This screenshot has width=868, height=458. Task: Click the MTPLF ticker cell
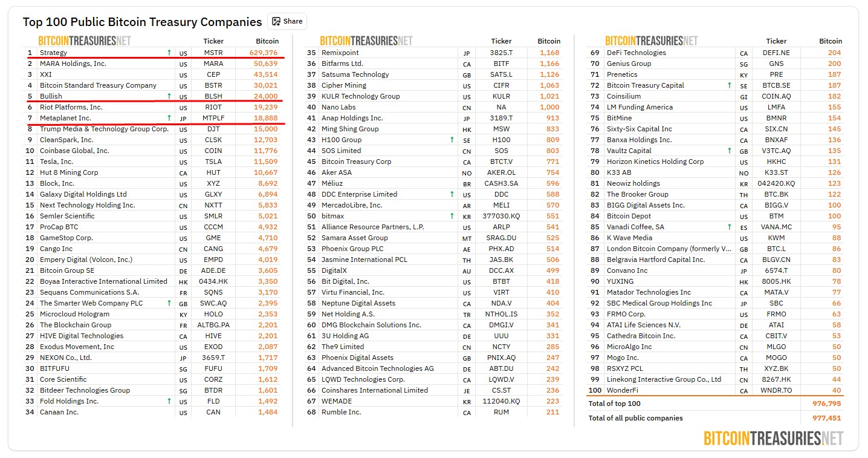tap(213, 118)
